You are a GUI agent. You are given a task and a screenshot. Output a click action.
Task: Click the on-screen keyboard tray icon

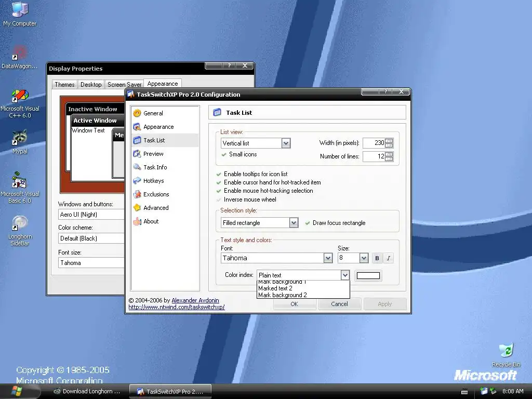[x=464, y=392]
